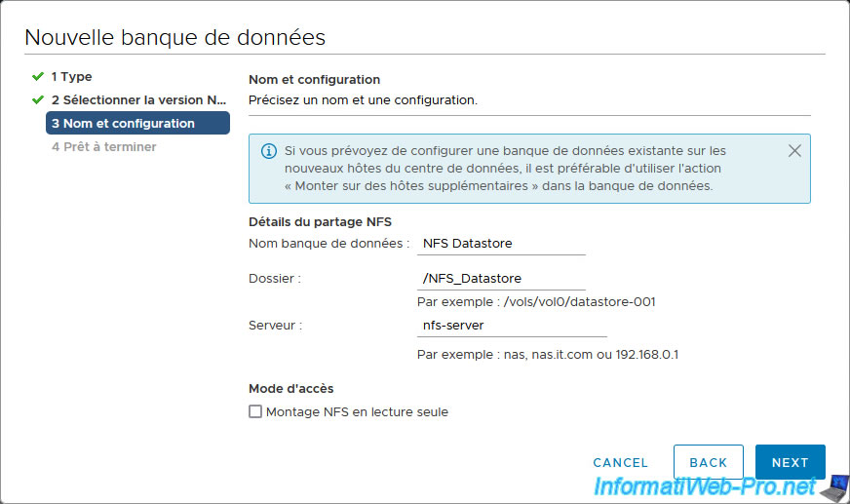
Task: Open step 2 Sélectionner la version NFS
Action: point(138,99)
